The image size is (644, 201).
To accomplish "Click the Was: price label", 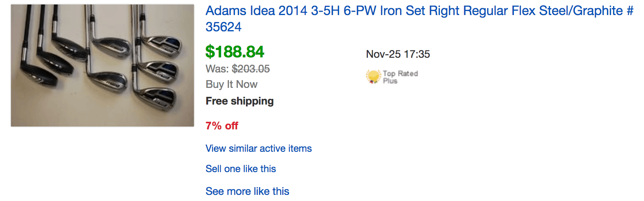I will click(x=217, y=69).
